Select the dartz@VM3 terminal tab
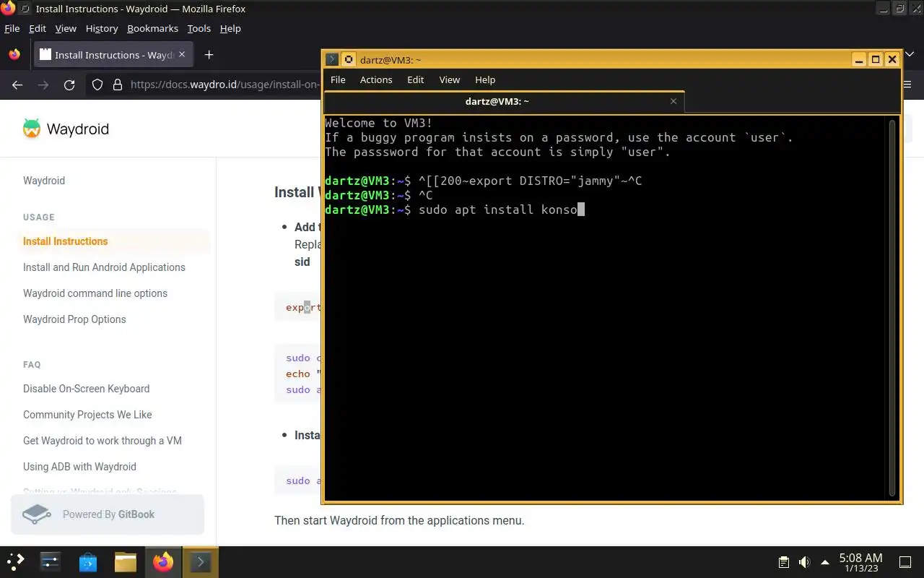The height and width of the screenshot is (578, 924). point(497,101)
